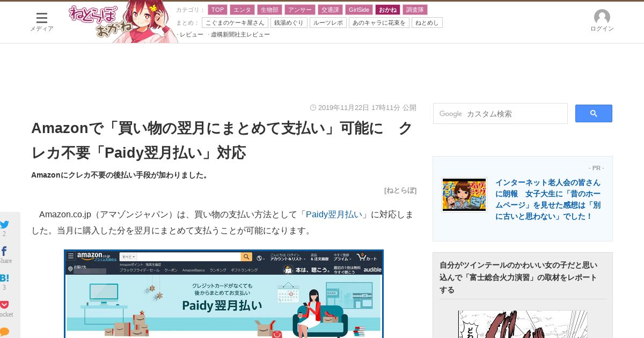Share article via Facebook icon

4,251
